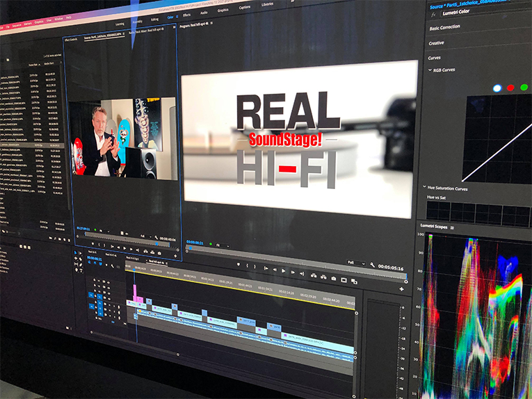Switch to the Editing workspace tab
The height and width of the screenshot is (399, 532).
point(154,19)
